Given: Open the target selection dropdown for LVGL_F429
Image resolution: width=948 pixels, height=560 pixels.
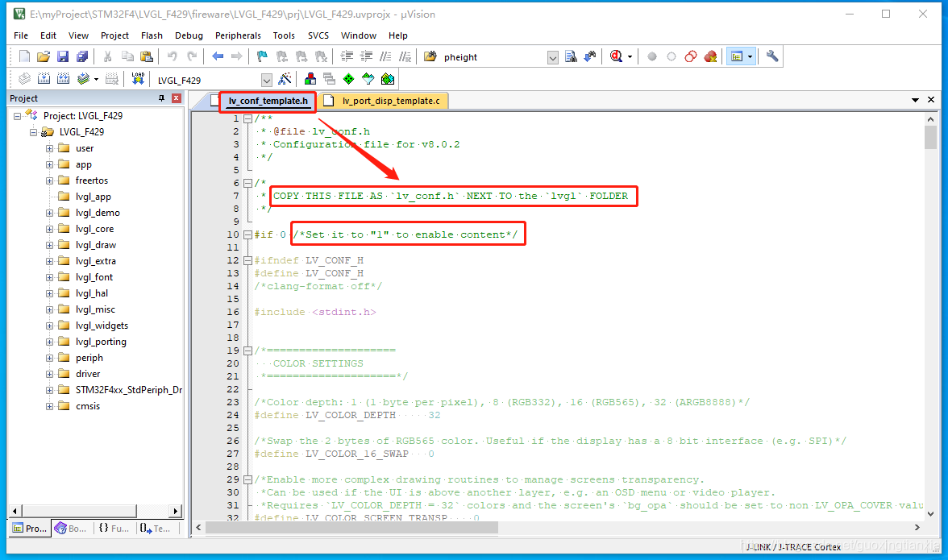Looking at the screenshot, I should (267, 80).
